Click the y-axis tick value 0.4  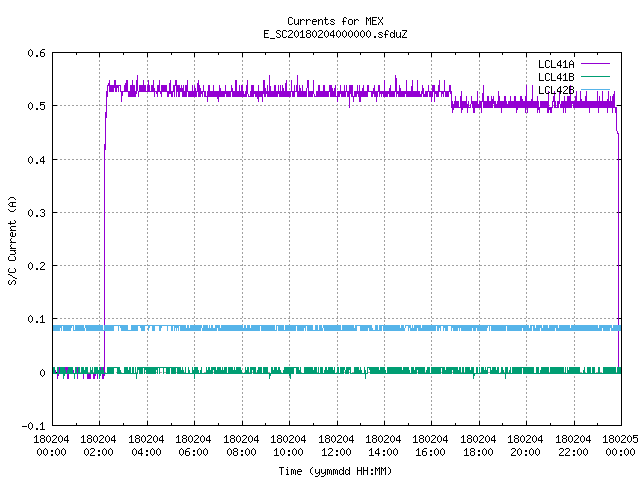click(x=36, y=160)
